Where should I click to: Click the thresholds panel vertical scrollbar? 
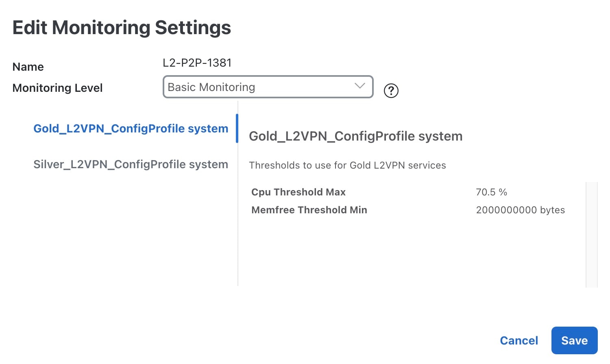(591, 234)
